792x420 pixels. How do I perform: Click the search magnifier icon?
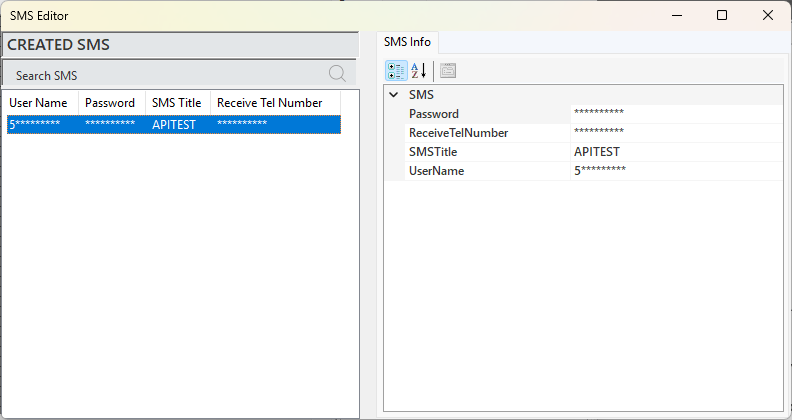point(337,74)
